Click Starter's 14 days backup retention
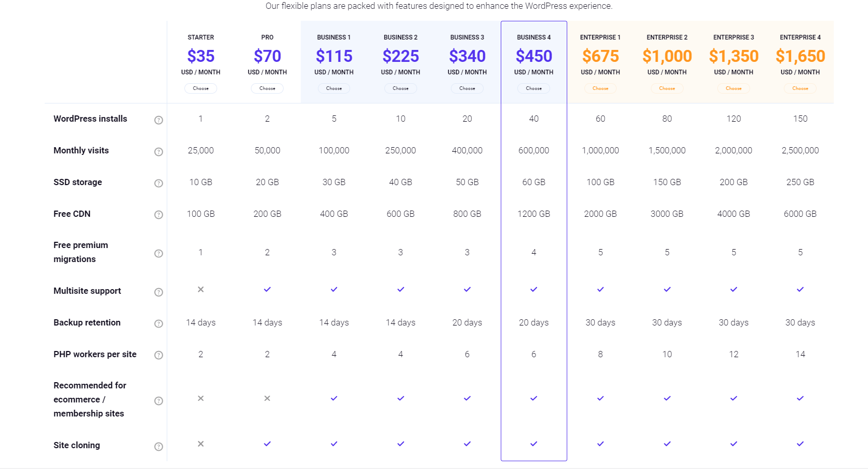Screen dimensions: 868x469 201,322
